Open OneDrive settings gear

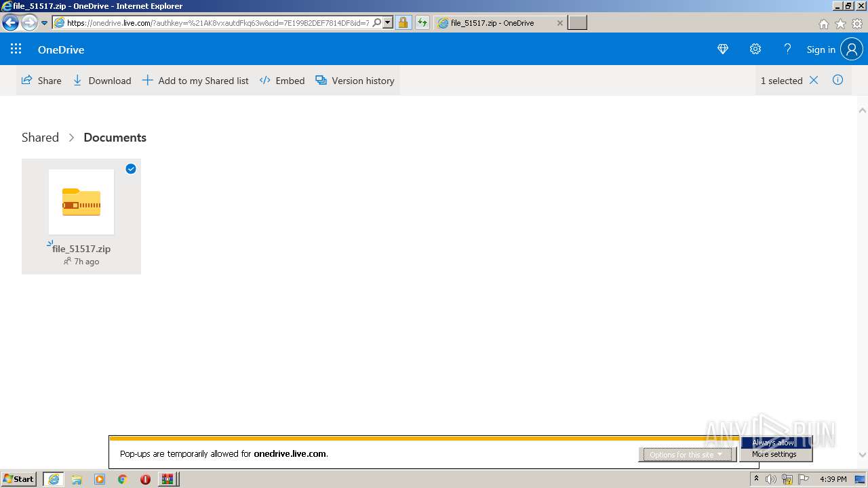click(x=755, y=49)
